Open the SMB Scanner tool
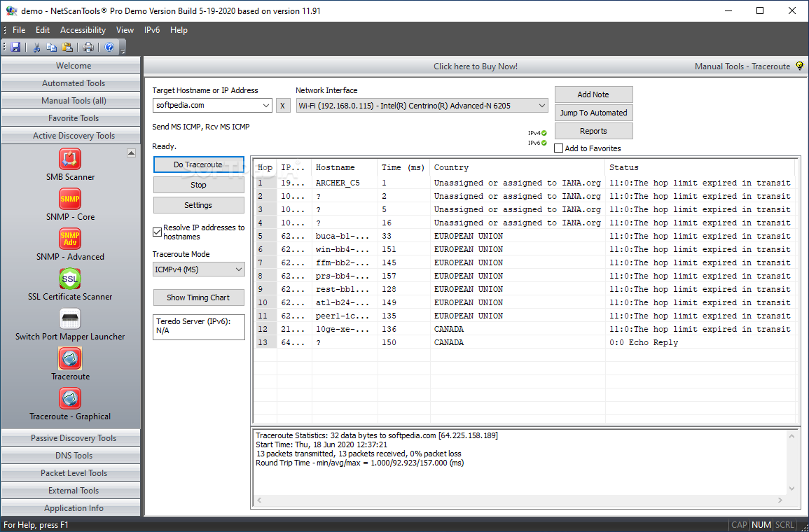The height and width of the screenshot is (532, 809). coord(70,164)
